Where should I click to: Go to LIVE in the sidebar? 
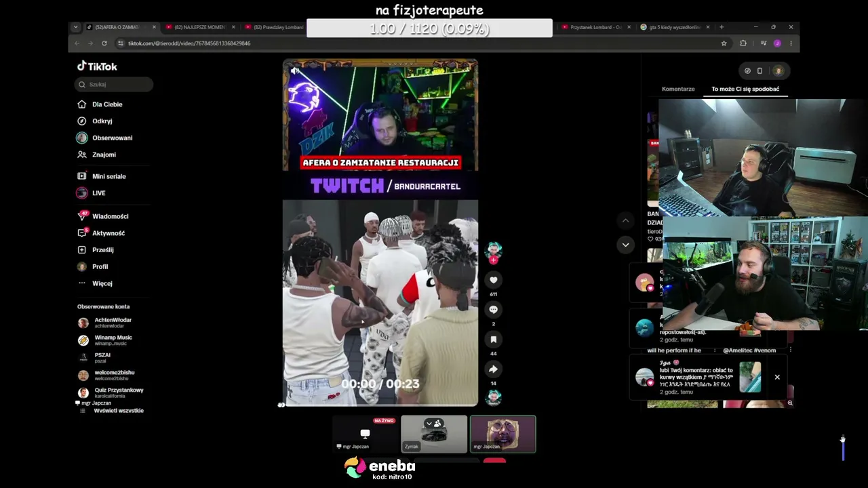click(91, 193)
